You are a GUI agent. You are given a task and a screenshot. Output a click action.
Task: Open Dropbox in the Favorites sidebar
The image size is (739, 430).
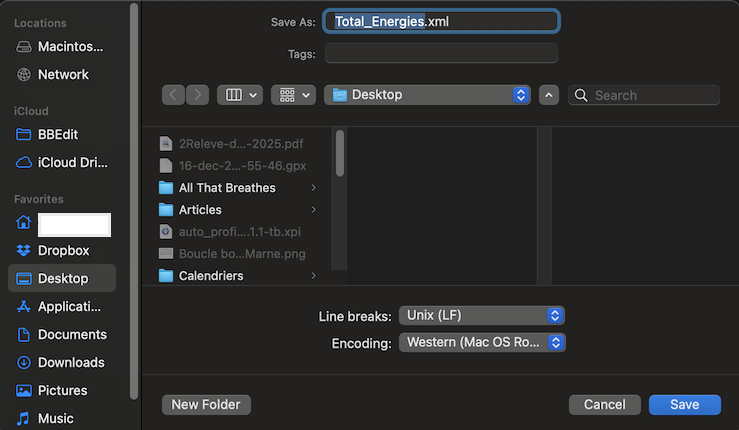coord(62,250)
